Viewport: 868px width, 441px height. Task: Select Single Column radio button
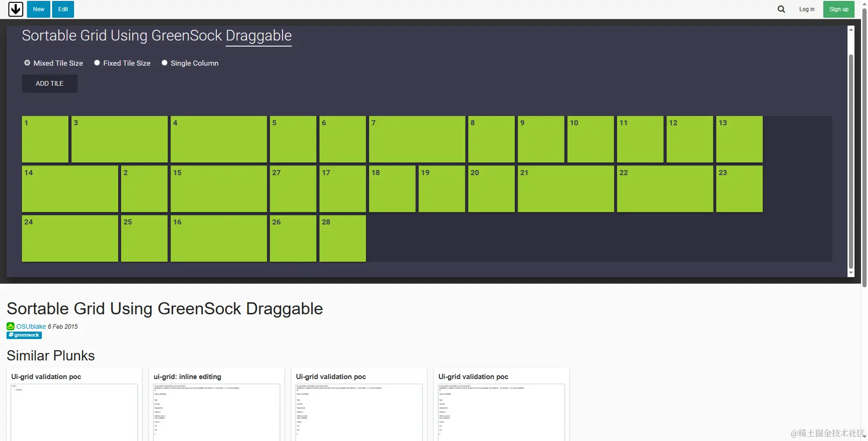[x=164, y=63]
